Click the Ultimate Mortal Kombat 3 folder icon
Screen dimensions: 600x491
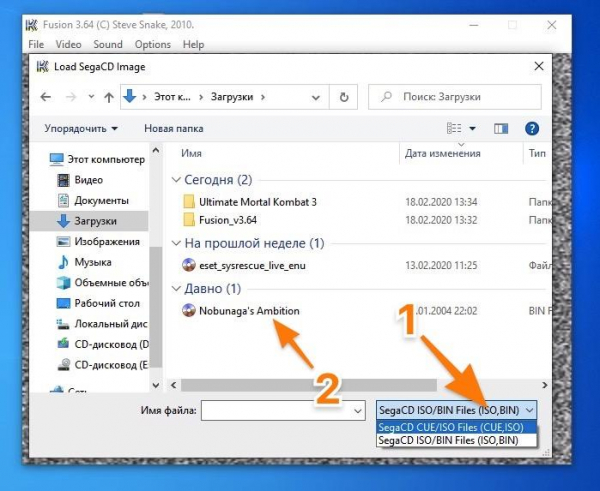(189, 202)
